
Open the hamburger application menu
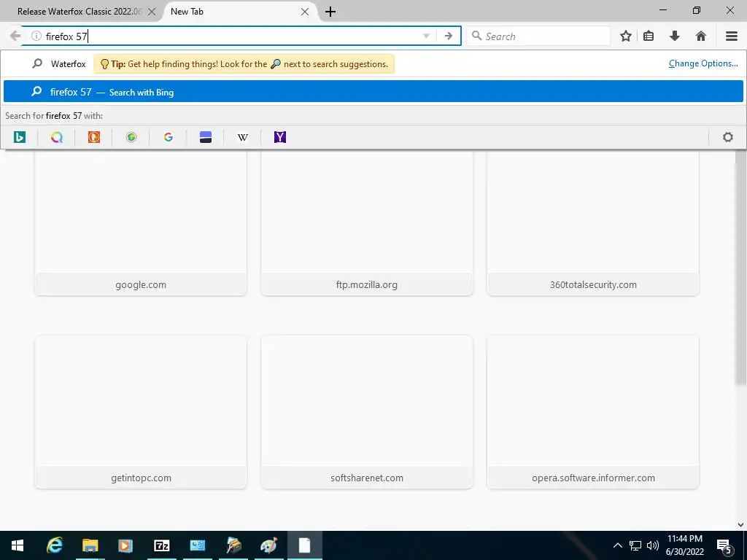[x=731, y=36]
